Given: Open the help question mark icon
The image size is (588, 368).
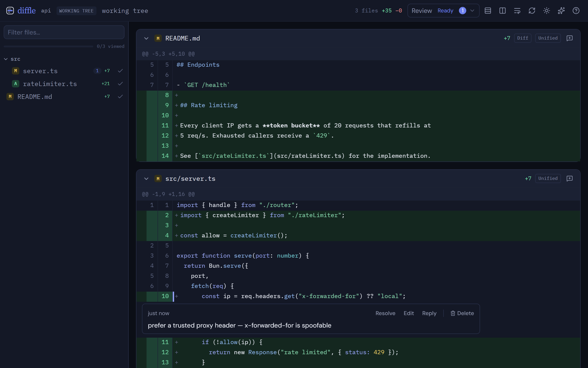Looking at the screenshot, I should pos(576,11).
